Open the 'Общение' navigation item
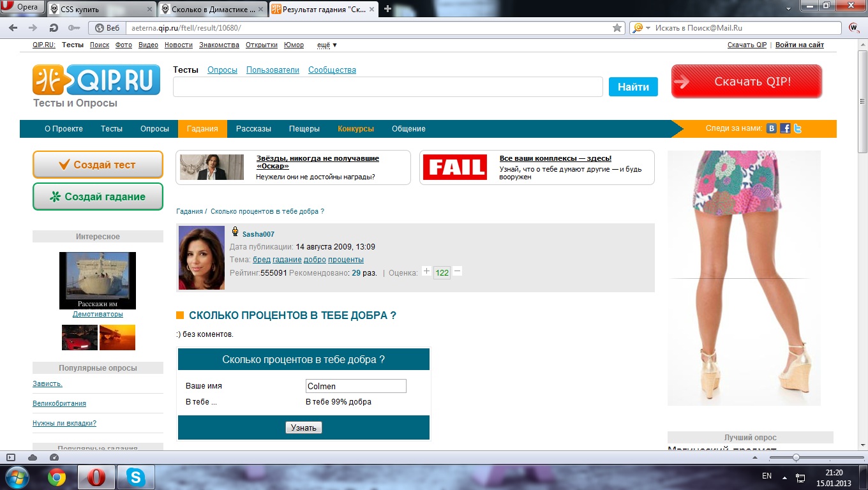The height and width of the screenshot is (490, 868). 408,128
